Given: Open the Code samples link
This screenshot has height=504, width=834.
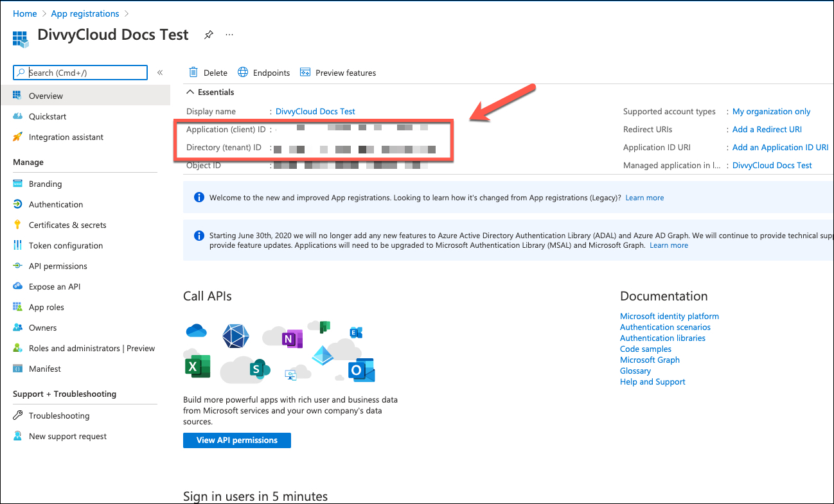Looking at the screenshot, I should tap(646, 349).
